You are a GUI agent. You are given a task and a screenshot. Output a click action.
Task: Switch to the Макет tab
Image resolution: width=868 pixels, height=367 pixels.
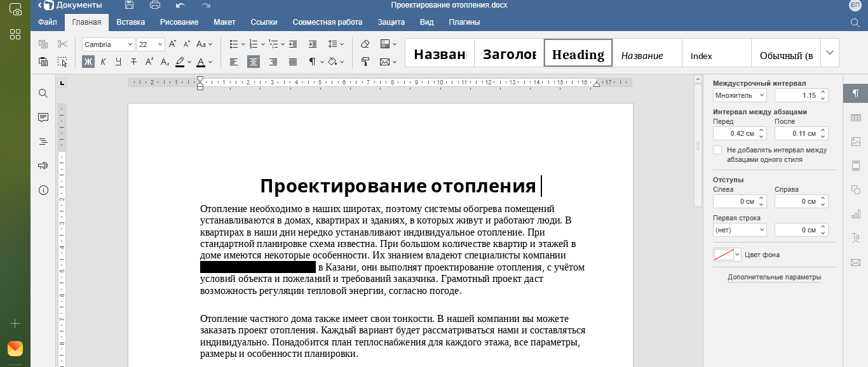coord(224,22)
